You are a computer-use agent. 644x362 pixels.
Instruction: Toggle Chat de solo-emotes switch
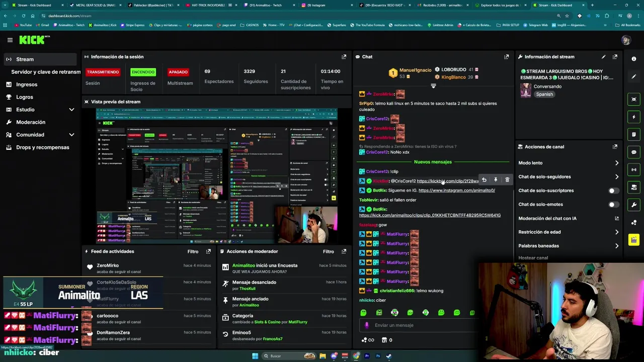(x=613, y=205)
